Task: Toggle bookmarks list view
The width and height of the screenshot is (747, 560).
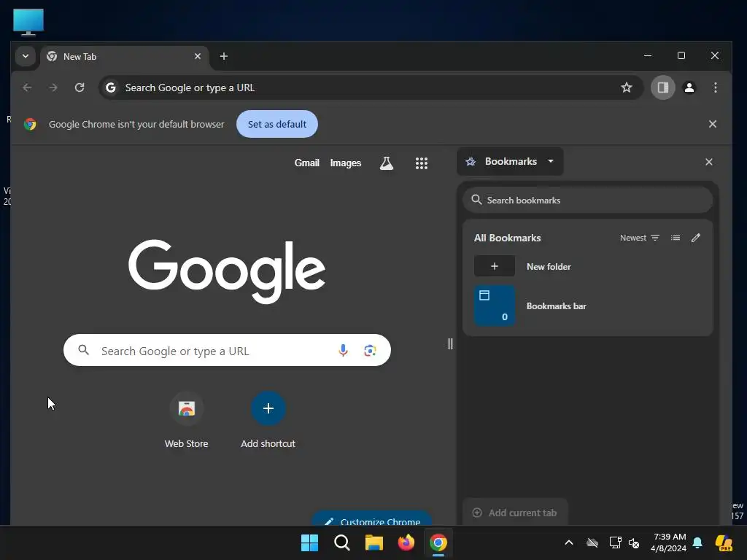Action: (x=676, y=238)
